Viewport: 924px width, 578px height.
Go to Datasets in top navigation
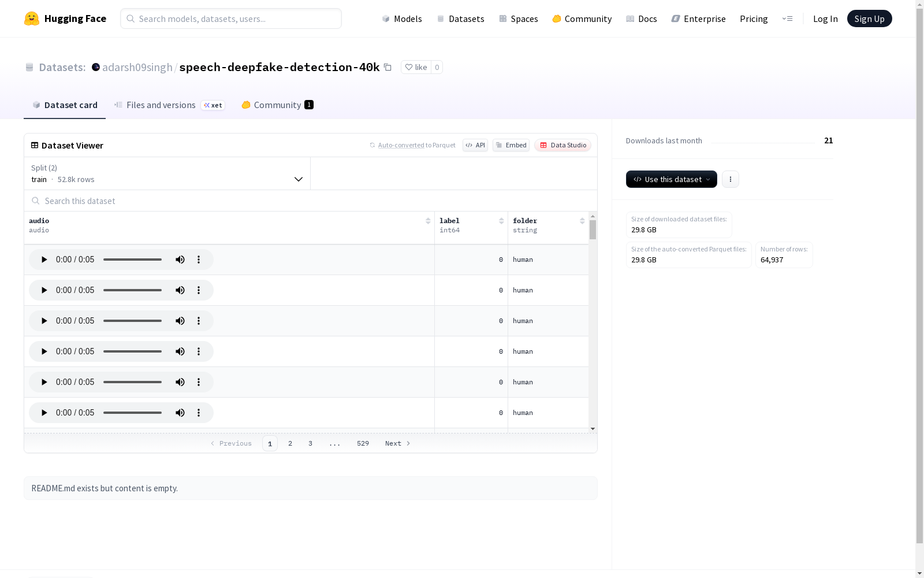tap(460, 18)
